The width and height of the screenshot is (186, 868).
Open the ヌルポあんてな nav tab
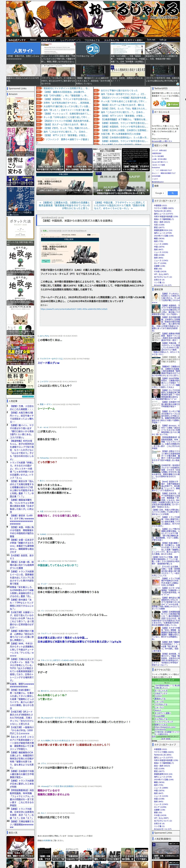(x=111, y=40)
